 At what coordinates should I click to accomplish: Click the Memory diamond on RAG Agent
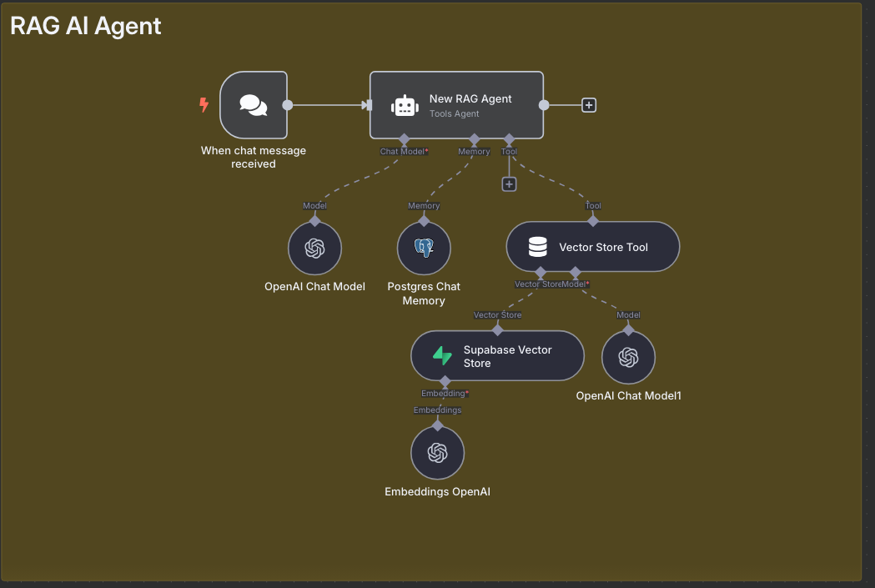[x=475, y=139]
